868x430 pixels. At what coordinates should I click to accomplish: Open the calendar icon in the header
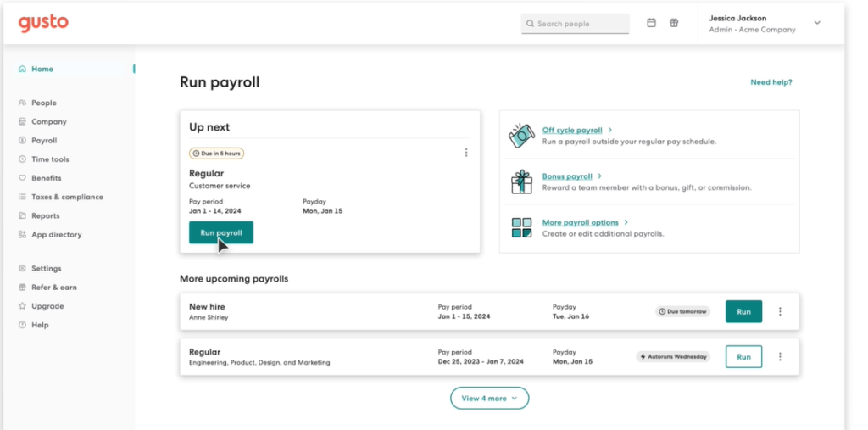tap(651, 23)
